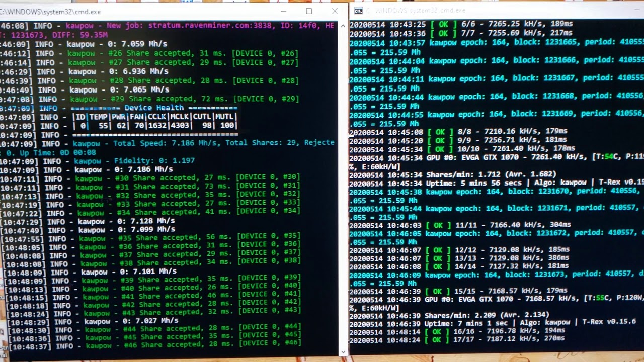Minimize the left cmd.exe window
The image size is (644, 362).
283,11
